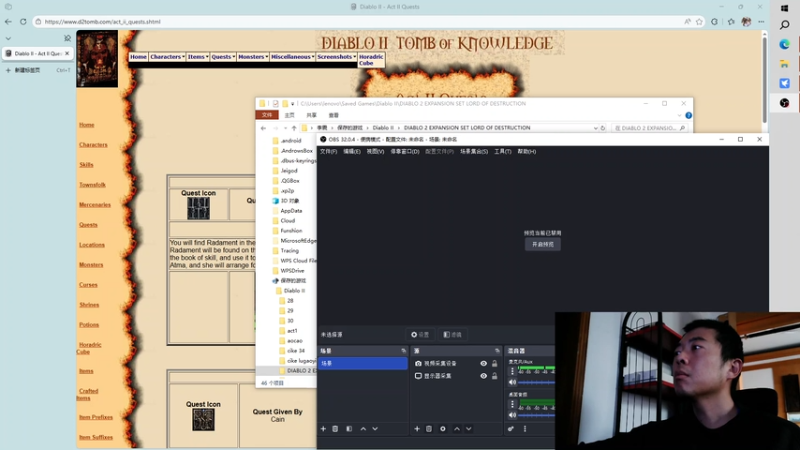Open Edge settings and more ellipsis menu
The image size is (800, 450).
761,21
